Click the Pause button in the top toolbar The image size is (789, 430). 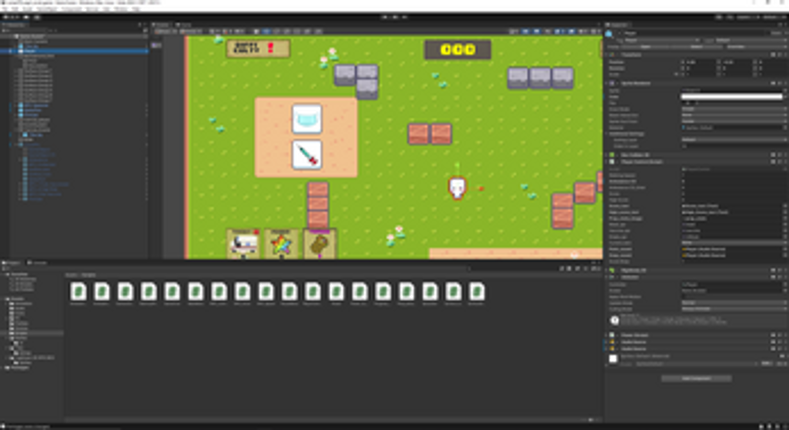click(395, 17)
